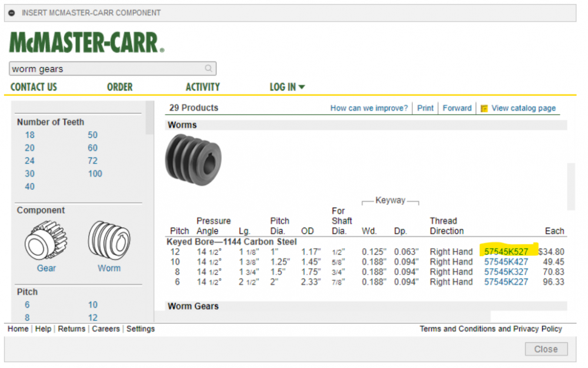Open Terms and Conditions and Privacy Policy
The image size is (588, 368).
click(x=491, y=329)
